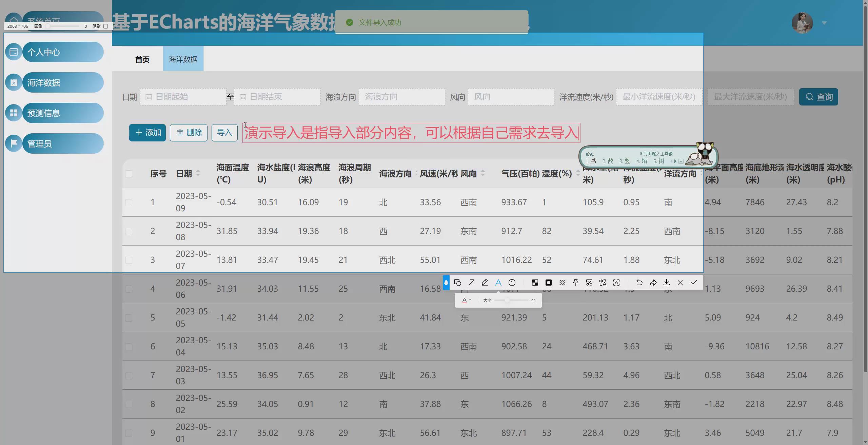The image size is (868, 445).
Task: Check the checkbox for row 1
Action: point(129,202)
